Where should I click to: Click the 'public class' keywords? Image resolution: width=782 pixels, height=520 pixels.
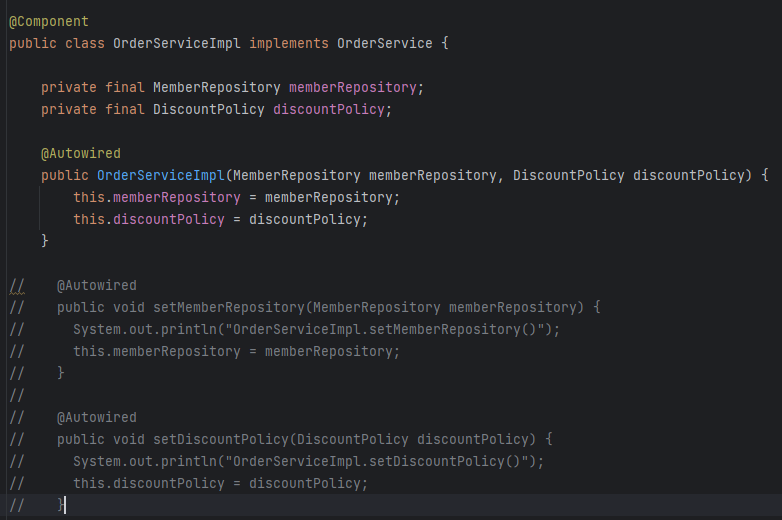tap(57, 43)
